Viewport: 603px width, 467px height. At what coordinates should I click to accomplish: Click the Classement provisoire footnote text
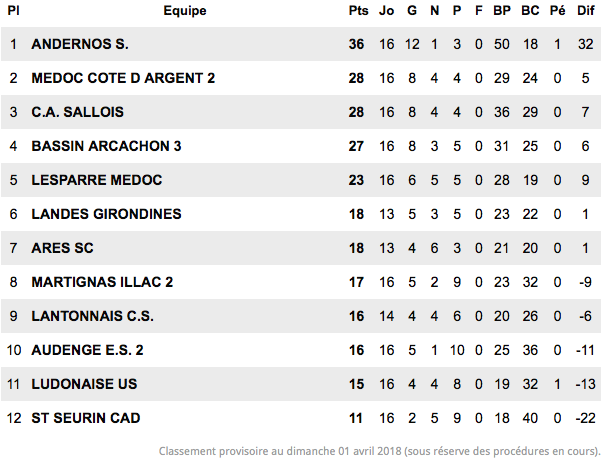pyautogui.click(x=380, y=451)
